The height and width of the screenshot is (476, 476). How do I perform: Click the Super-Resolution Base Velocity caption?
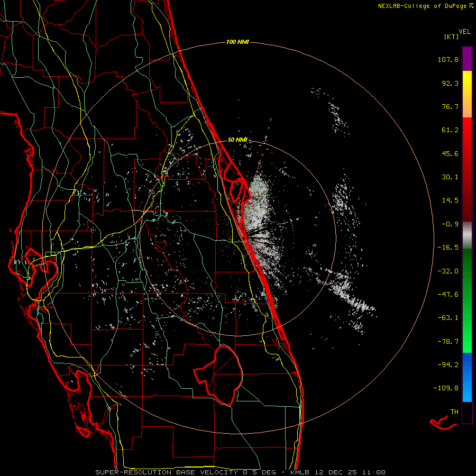(x=240, y=472)
